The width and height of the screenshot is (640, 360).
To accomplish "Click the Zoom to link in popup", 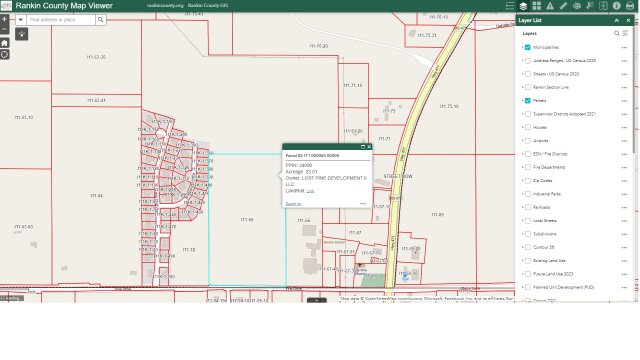I will tap(293, 204).
